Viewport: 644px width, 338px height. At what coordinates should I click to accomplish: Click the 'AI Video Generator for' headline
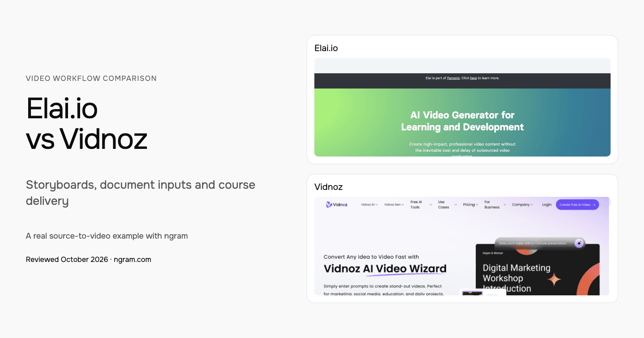click(462, 115)
